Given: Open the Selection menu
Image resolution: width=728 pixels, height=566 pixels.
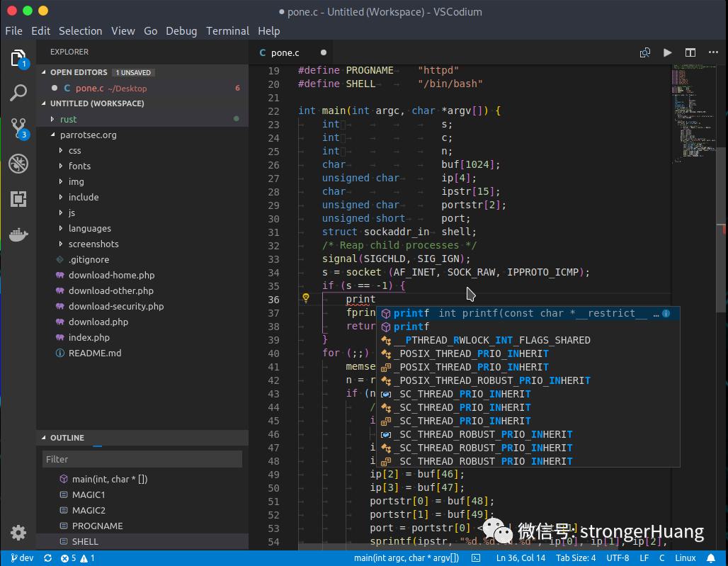Looking at the screenshot, I should [80, 31].
